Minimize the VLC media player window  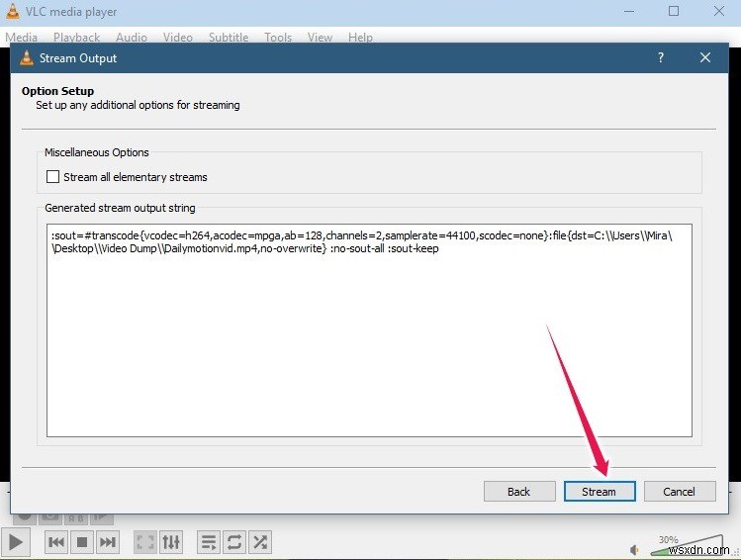pos(629,11)
